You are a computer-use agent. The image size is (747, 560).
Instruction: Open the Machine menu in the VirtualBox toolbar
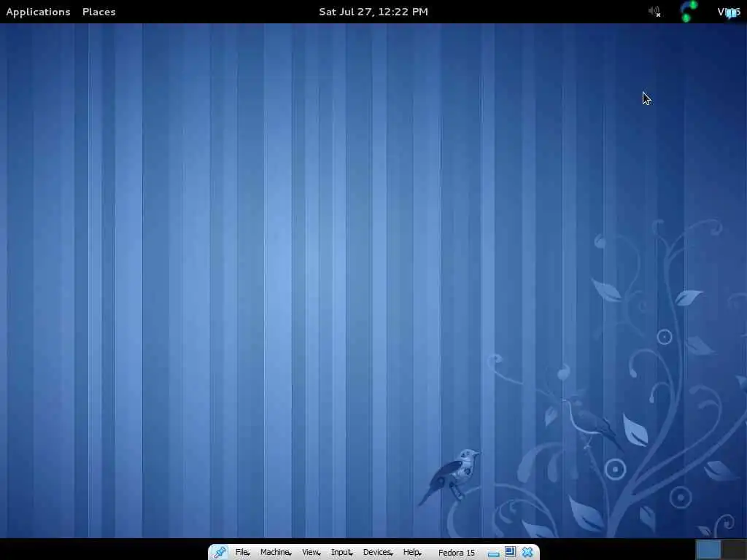coord(276,553)
